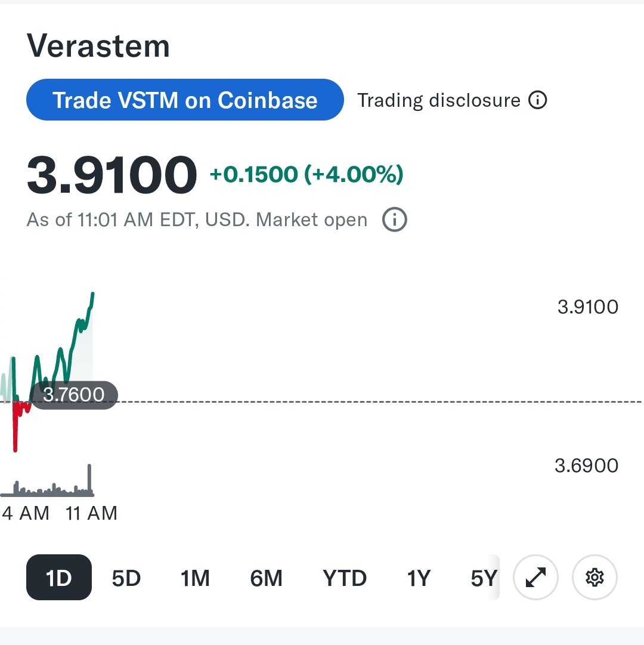
Task: Select the 1D time range
Action: (59, 577)
